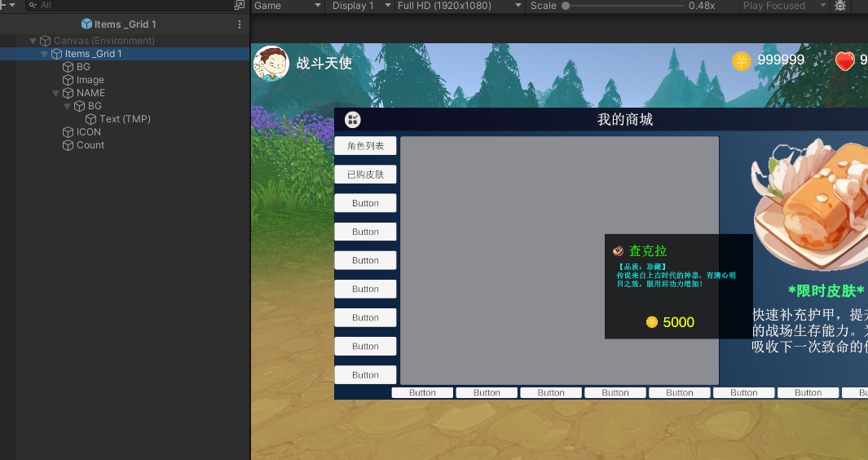Select the Count object
This screenshot has height=460, width=868.
tap(90, 144)
